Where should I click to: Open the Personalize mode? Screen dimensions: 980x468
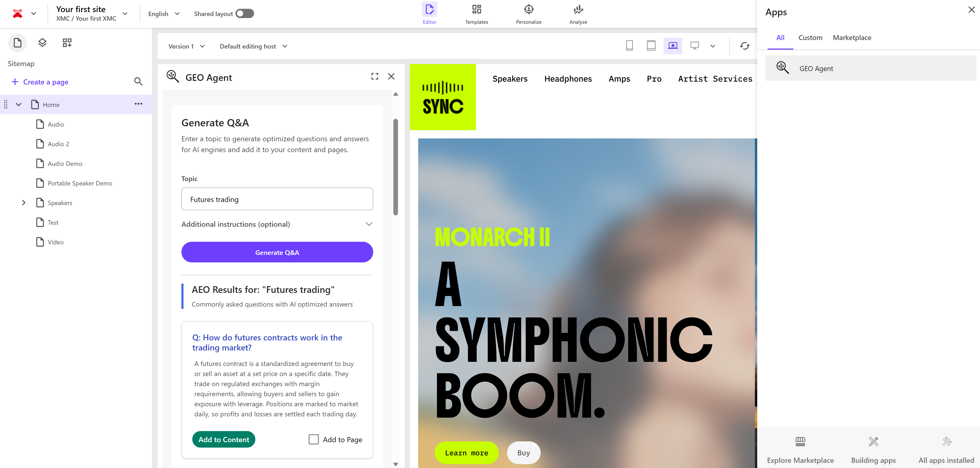click(x=529, y=14)
